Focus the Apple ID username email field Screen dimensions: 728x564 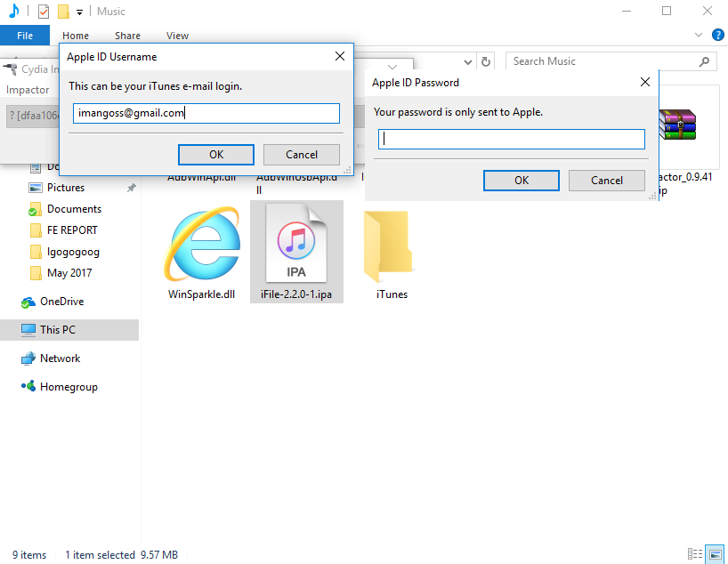[x=206, y=113]
